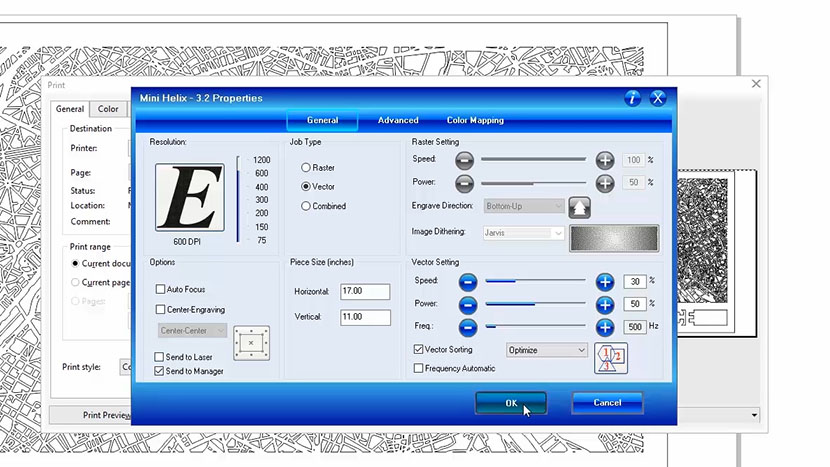The height and width of the screenshot is (467, 830).
Task: Click the vector Speed plus button
Action: 605,282
